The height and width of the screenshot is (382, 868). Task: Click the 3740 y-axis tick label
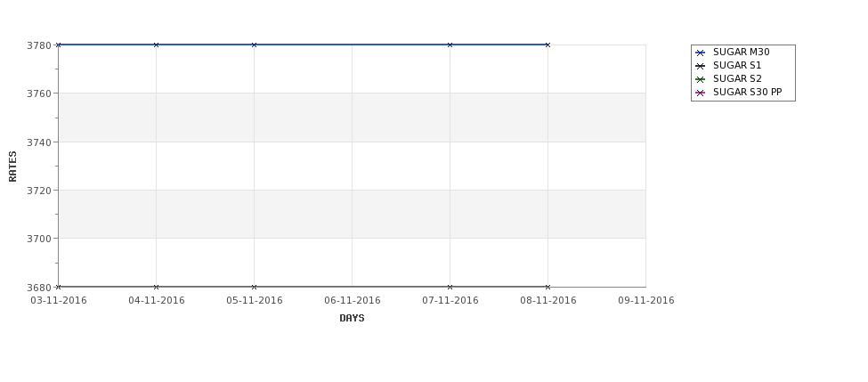42,142
